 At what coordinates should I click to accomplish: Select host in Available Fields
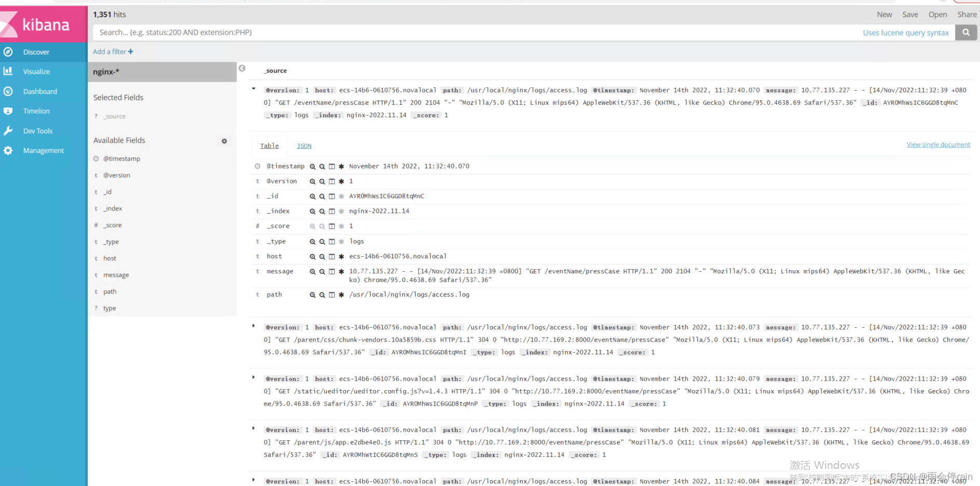110,258
